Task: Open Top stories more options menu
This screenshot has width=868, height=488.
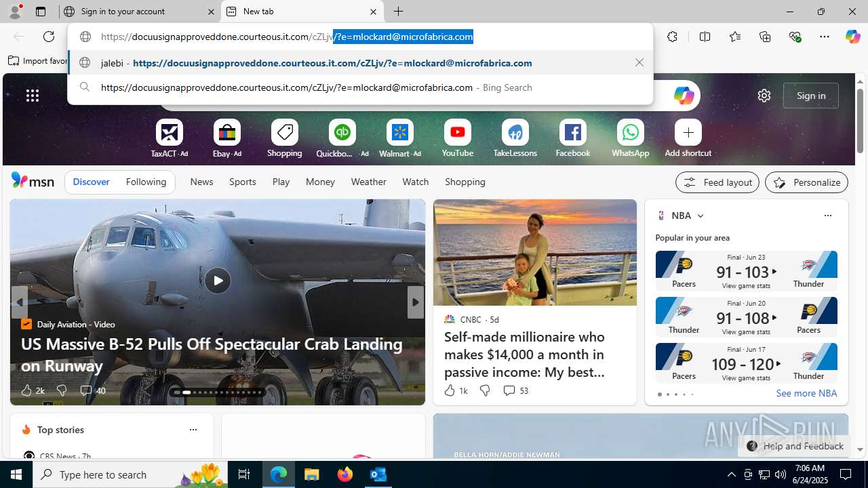Action: point(193,430)
